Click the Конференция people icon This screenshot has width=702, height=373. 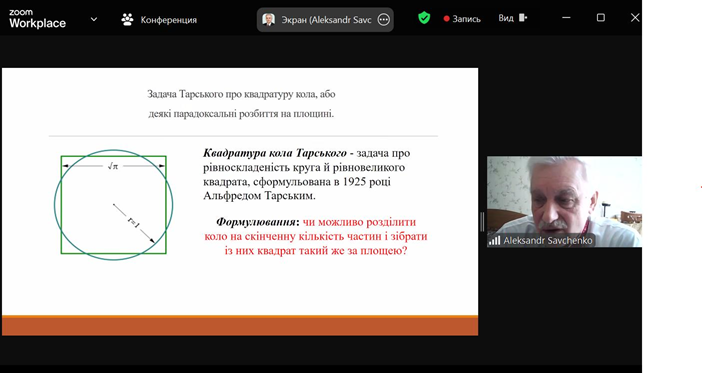(128, 19)
